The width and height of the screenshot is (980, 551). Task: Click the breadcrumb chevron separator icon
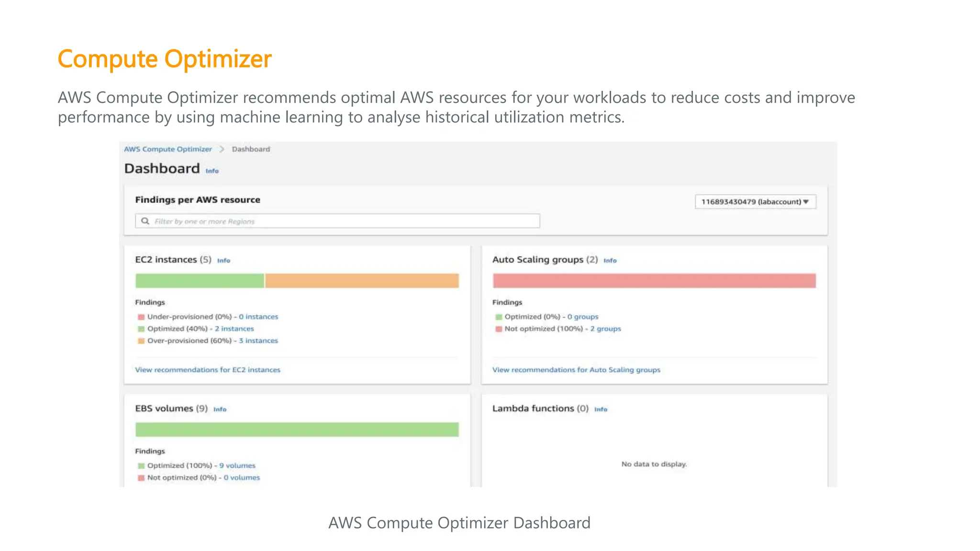point(222,149)
